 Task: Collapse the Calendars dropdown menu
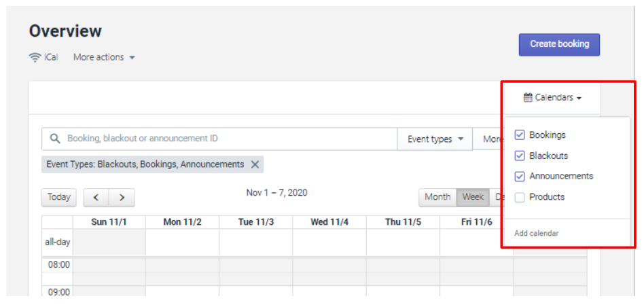coord(552,98)
